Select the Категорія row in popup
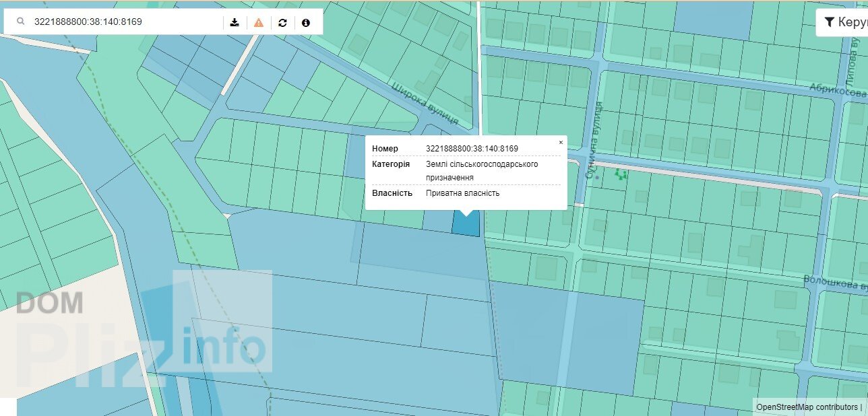Screen dimensions: 868x416 tap(465, 170)
